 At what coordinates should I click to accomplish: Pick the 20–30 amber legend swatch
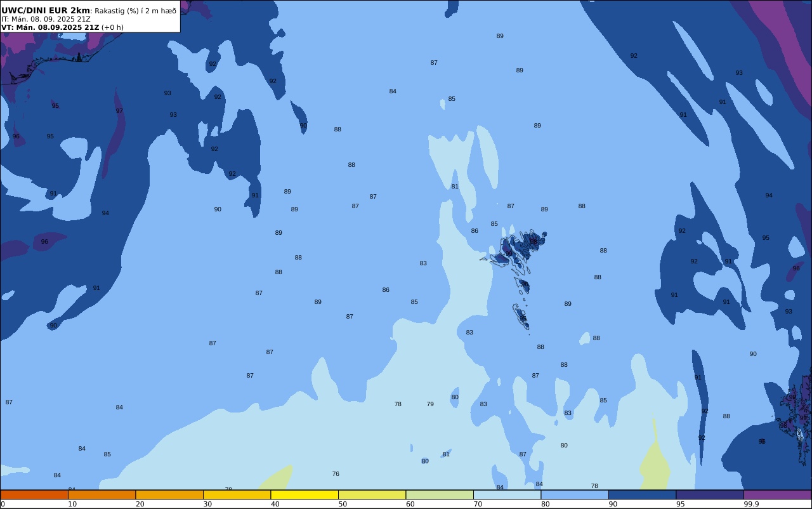pyautogui.click(x=169, y=494)
